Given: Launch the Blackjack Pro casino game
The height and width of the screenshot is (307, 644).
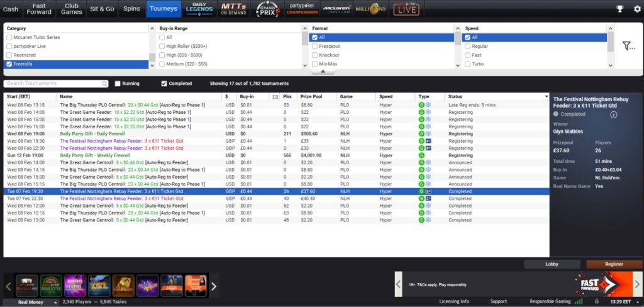Looking at the screenshot, I should coord(26,286).
